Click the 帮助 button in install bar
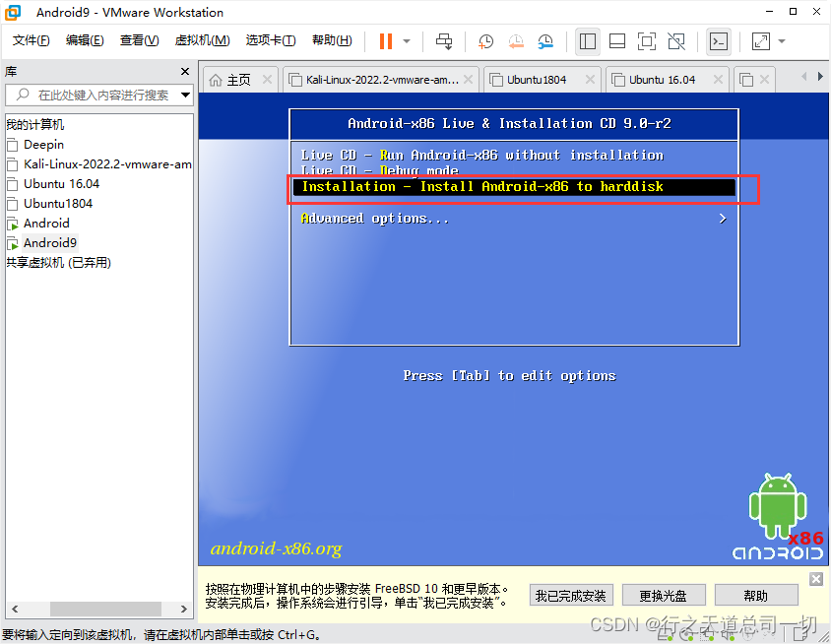The width and height of the screenshot is (831, 644). (756, 596)
